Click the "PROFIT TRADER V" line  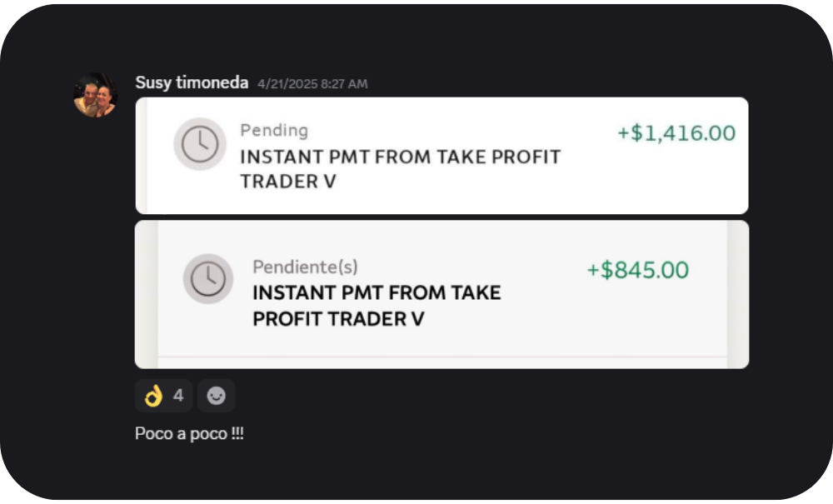[x=338, y=318]
